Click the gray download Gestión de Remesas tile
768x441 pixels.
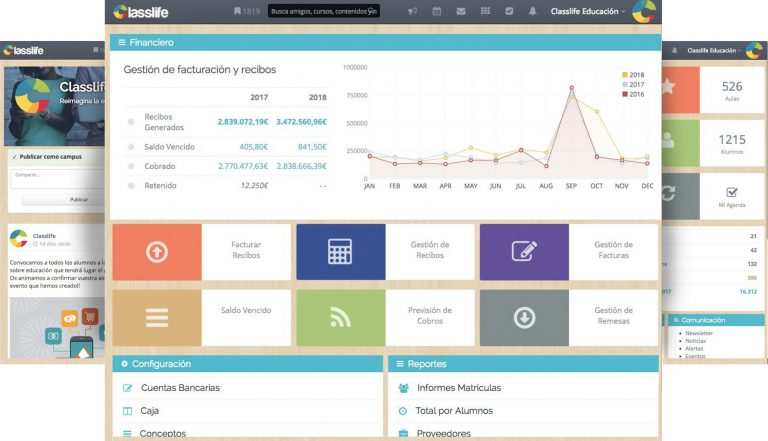524,318
